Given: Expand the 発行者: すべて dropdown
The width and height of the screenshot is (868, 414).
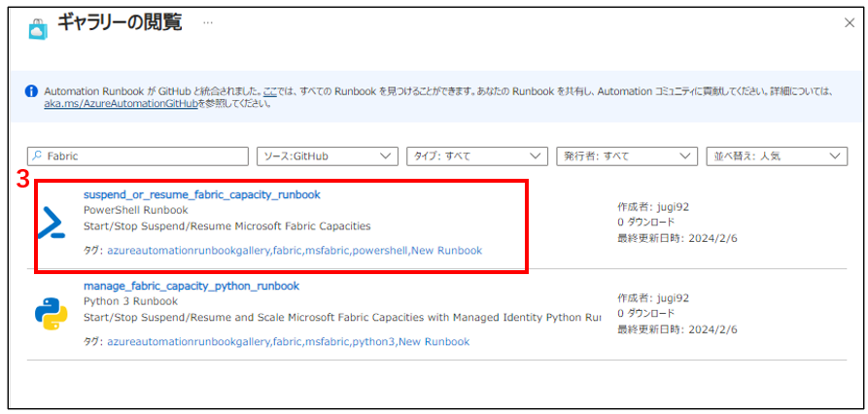Looking at the screenshot, I should click(627, 156).
